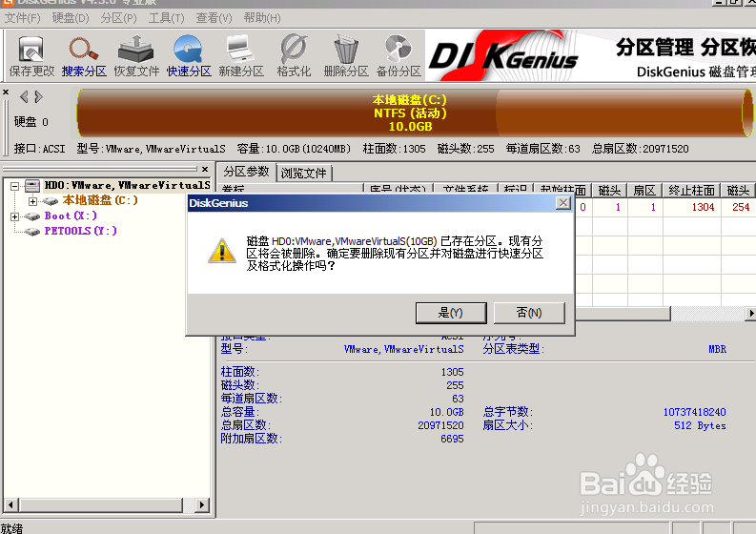Expand the Boot (X:) tree node
This screenshot has width=756, height=534.
click(15, 216)
